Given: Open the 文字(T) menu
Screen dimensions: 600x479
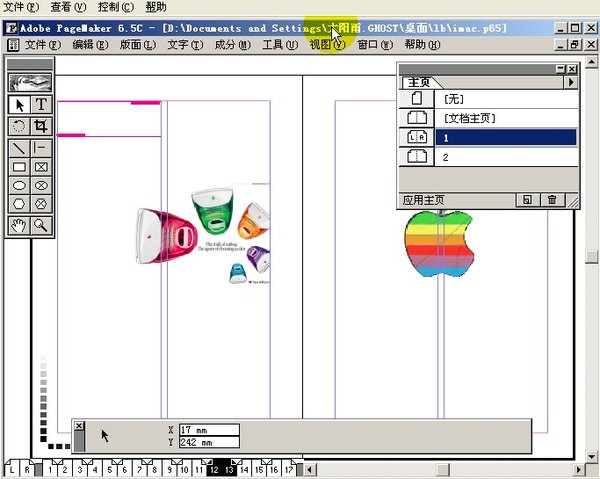Looking at the screenshot, I should (186, 45).
